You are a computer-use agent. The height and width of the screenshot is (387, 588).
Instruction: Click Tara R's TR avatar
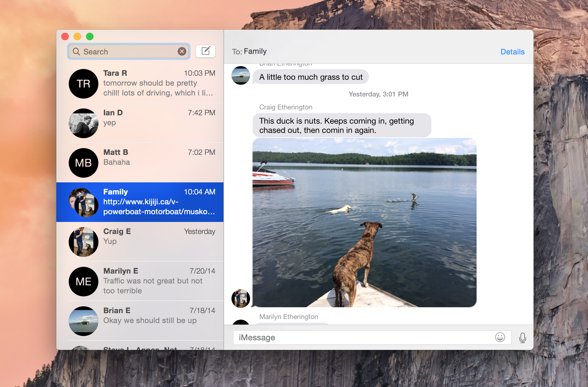click(x=84, y=84)
